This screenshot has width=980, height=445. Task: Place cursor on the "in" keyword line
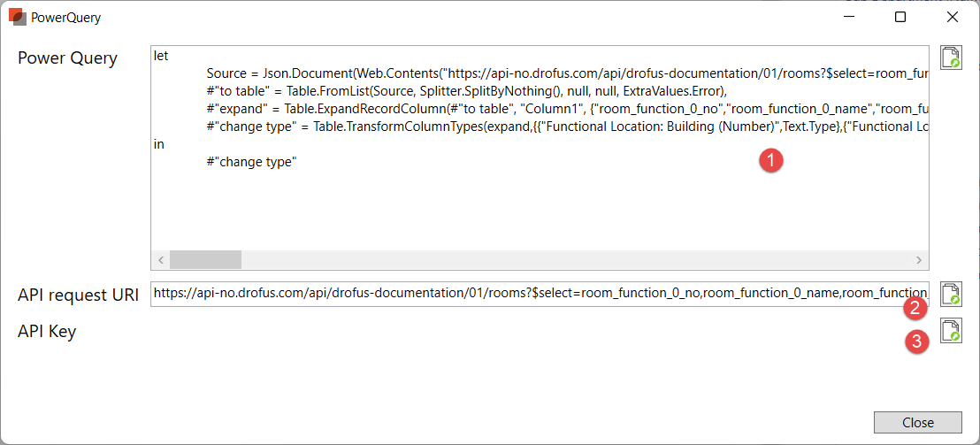(x=159, y=144)
